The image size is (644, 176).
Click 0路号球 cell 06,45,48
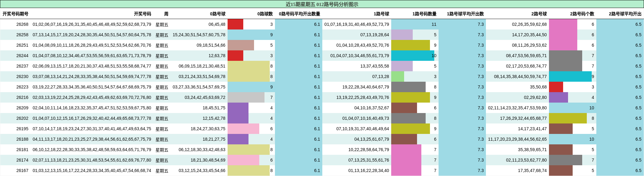(217, 24)
